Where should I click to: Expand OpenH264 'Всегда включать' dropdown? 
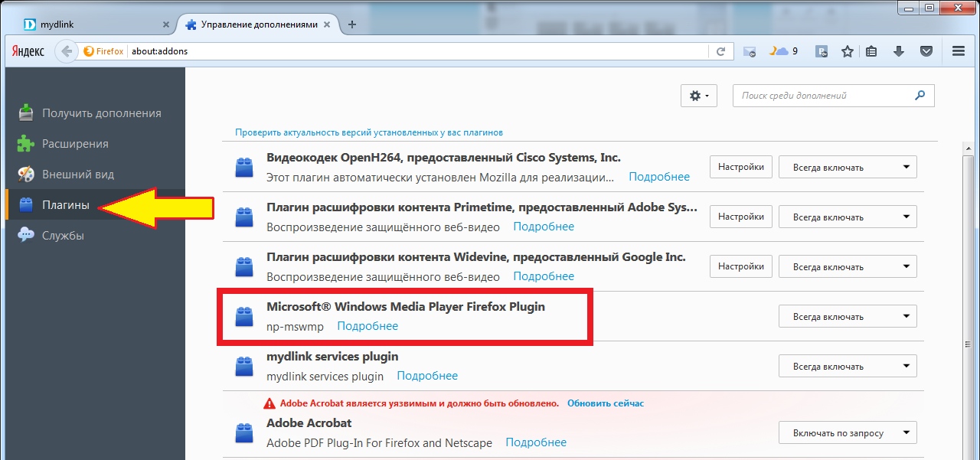pyautogui.click(x=847, y=167)
